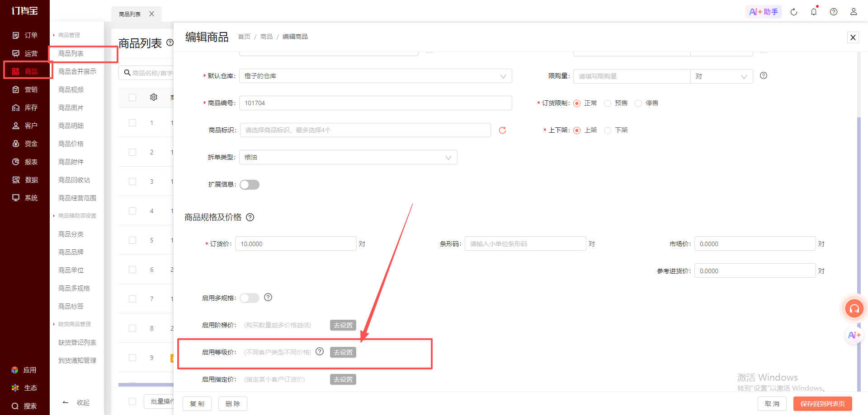Screen dimensions: 868x415
Task: Click help icon next to 启用多规格
Action: pos(268,297)
